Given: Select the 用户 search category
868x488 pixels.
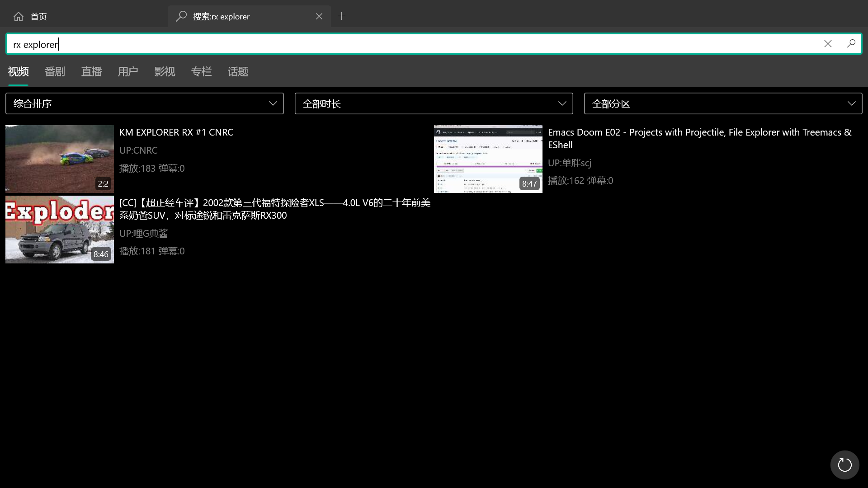Looking at the screenshot, I should click(x=128, y=71).
